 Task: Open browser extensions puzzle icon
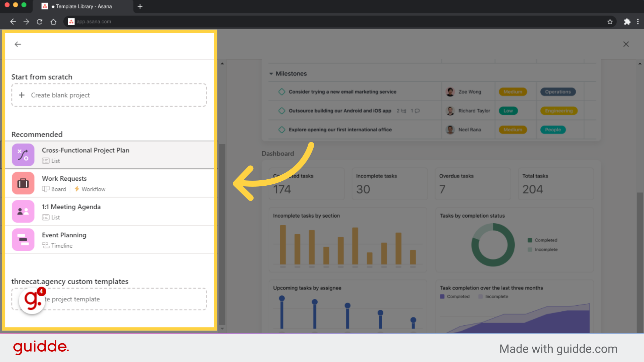(627, 22)
